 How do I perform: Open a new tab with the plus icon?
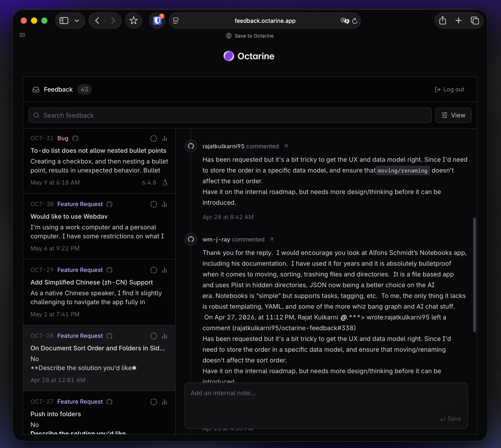(458, 21)
